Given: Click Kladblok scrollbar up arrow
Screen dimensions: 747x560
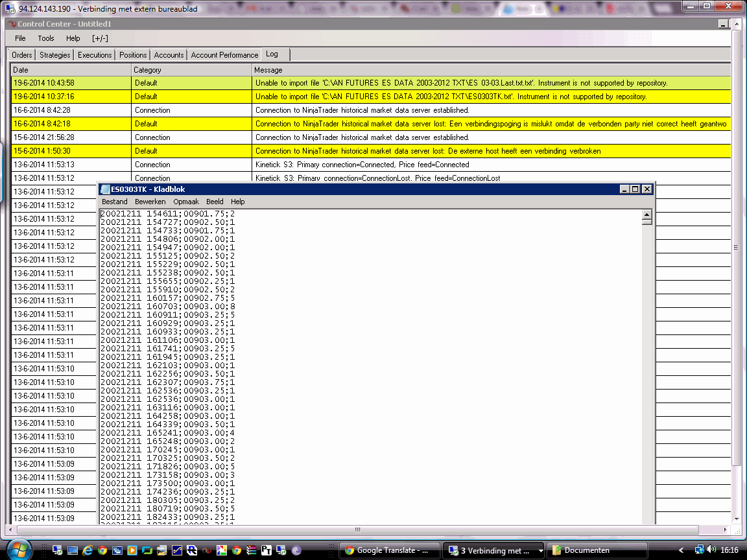Looking at the screenshot, I should [x=647, y=215].
